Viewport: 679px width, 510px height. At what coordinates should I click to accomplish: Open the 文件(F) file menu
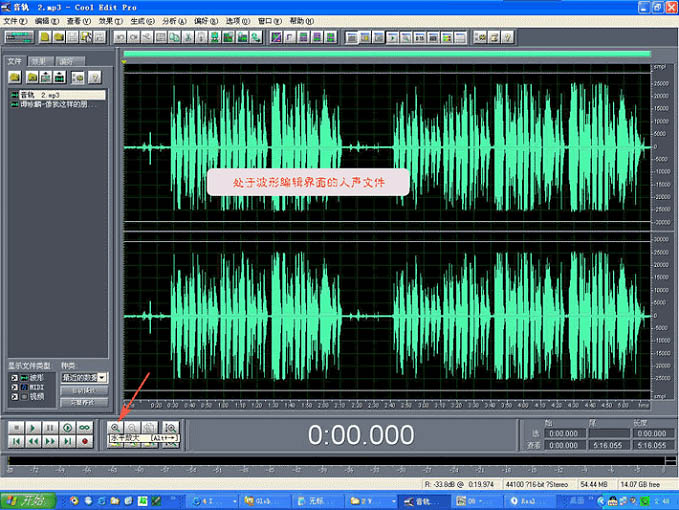pyautogui.click(x=15, y=20)
